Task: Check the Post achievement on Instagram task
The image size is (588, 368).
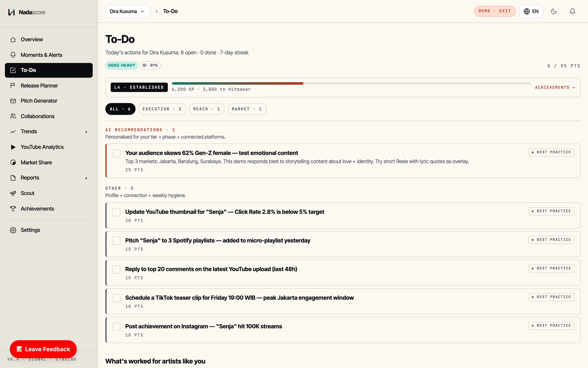Action: 116,327
